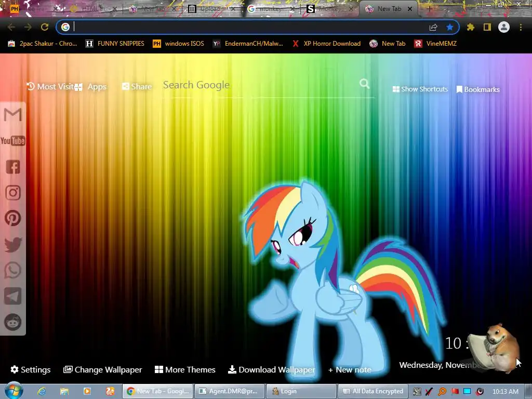Open YouTube from the left sidebar
Image resolution: width=532 pixels, height=399 pixels.
point(13,141)
